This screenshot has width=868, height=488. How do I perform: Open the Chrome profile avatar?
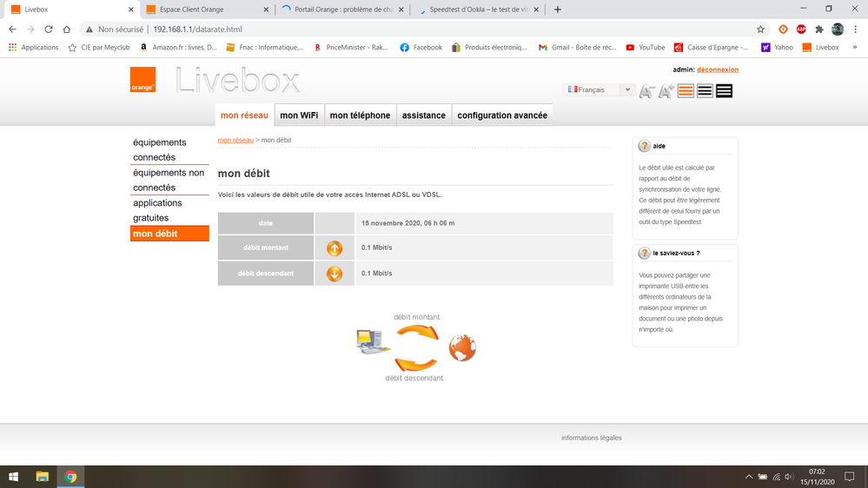pyautogui.click(x=838, y=30)
